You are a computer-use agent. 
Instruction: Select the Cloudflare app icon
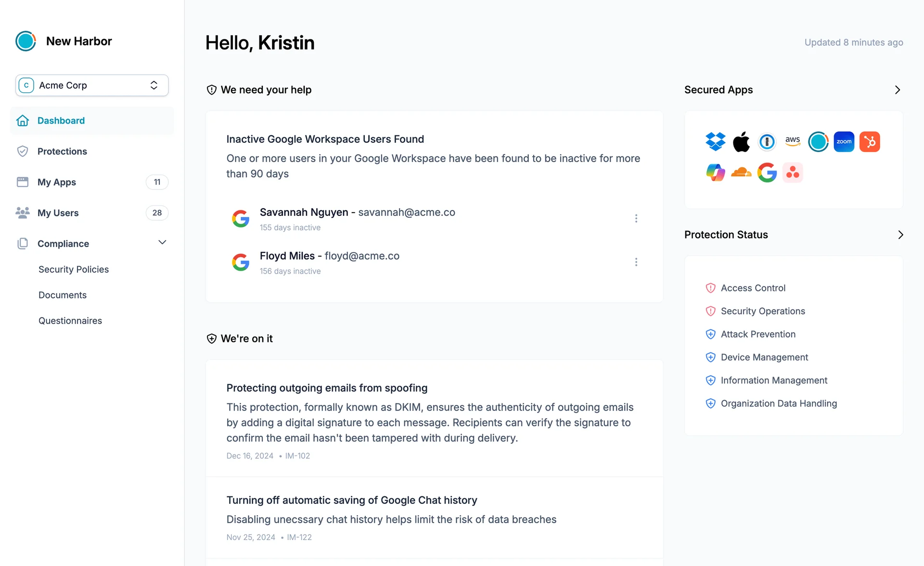pos(741,172)
